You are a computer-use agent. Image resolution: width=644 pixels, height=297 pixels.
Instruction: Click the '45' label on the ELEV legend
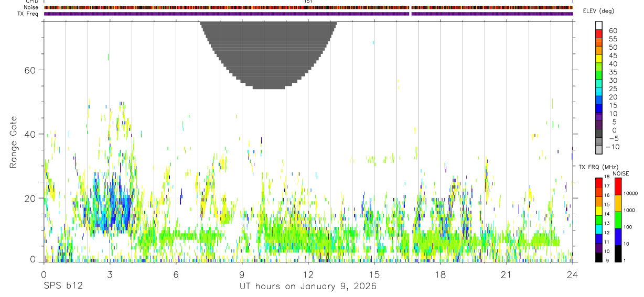[613, 56]
